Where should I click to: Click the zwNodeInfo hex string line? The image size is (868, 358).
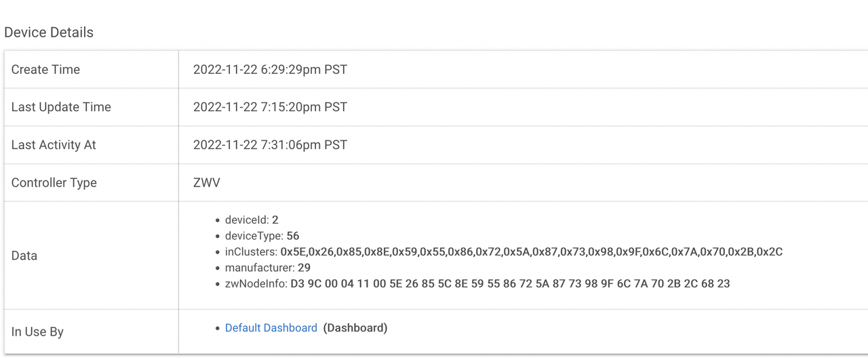[477, 283]
